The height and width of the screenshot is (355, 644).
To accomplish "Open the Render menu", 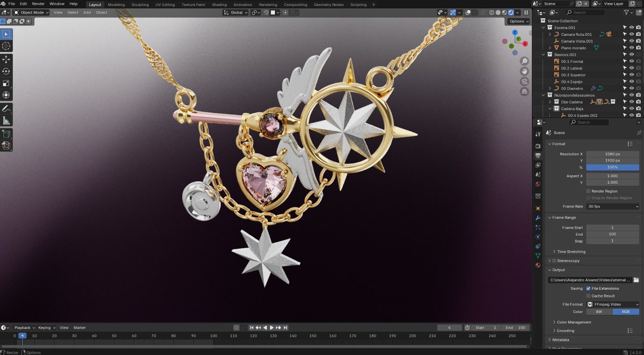I will (x=38, y=4).
